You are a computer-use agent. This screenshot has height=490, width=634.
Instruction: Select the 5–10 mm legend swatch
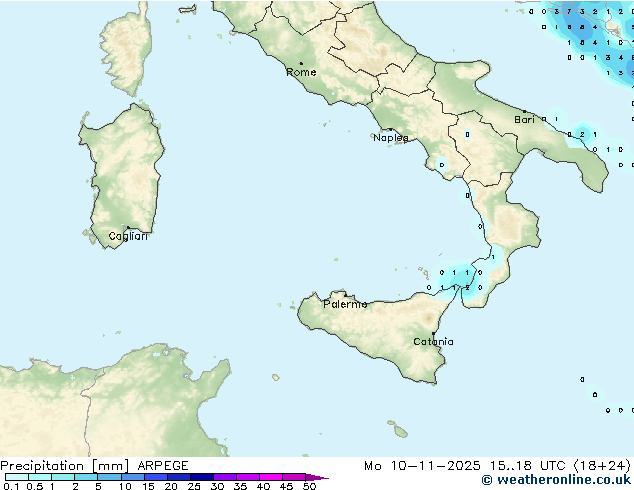[109, 477]
